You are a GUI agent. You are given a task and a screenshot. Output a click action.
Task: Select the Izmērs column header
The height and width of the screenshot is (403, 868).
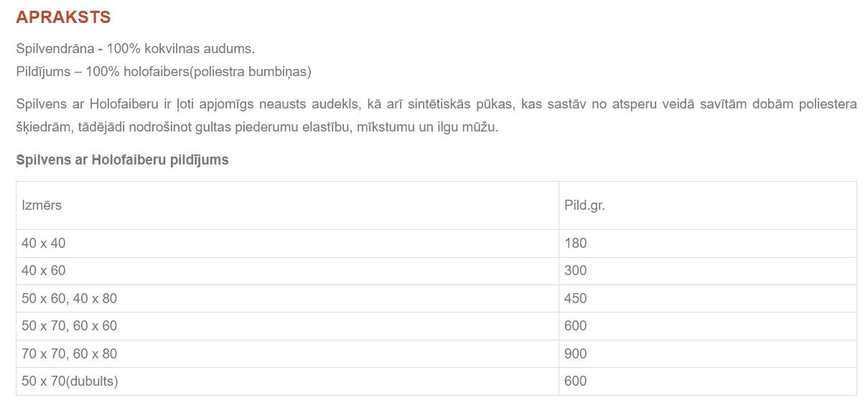click(x=287, y=205)
